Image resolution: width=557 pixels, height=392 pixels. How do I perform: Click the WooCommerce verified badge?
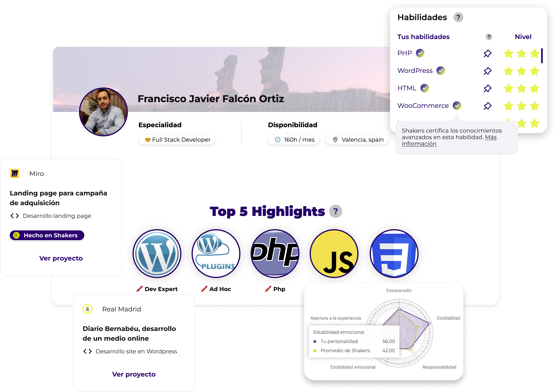pyautogui.click(x=457, y=105)
